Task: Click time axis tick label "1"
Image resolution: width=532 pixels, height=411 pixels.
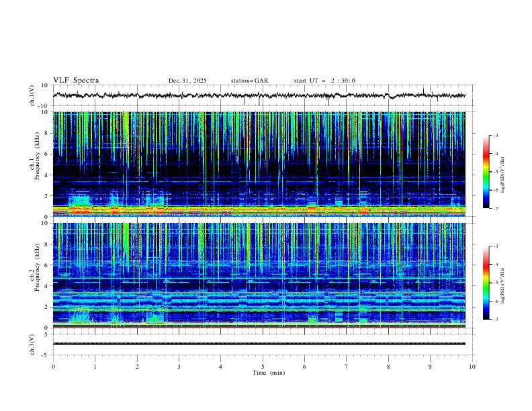Action: click(x=95, y=367)
